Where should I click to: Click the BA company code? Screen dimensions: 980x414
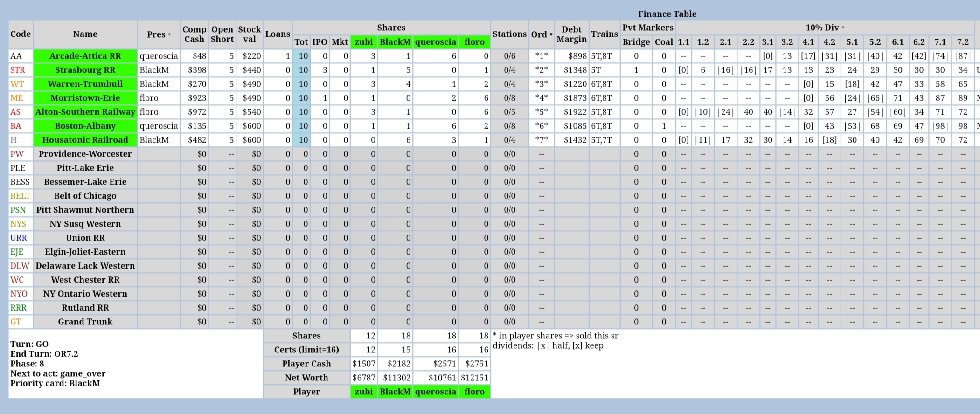[16, 126]
